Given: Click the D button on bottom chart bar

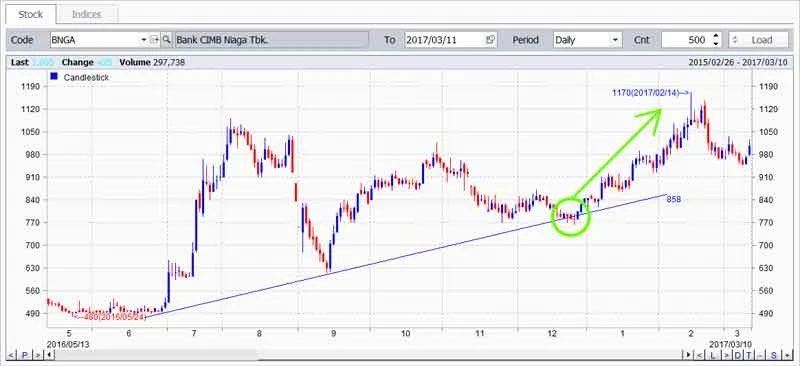Looking at the screenshot, I should click(x=738, y=355).
